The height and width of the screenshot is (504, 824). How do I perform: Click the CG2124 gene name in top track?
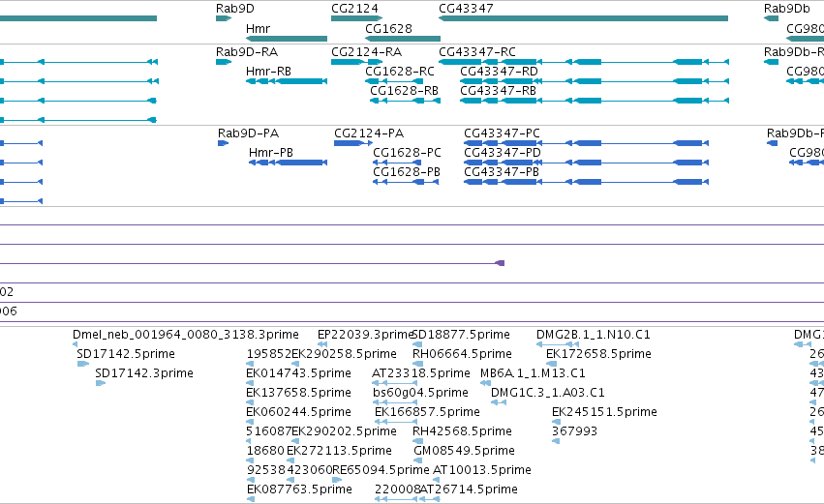point(354,9)
